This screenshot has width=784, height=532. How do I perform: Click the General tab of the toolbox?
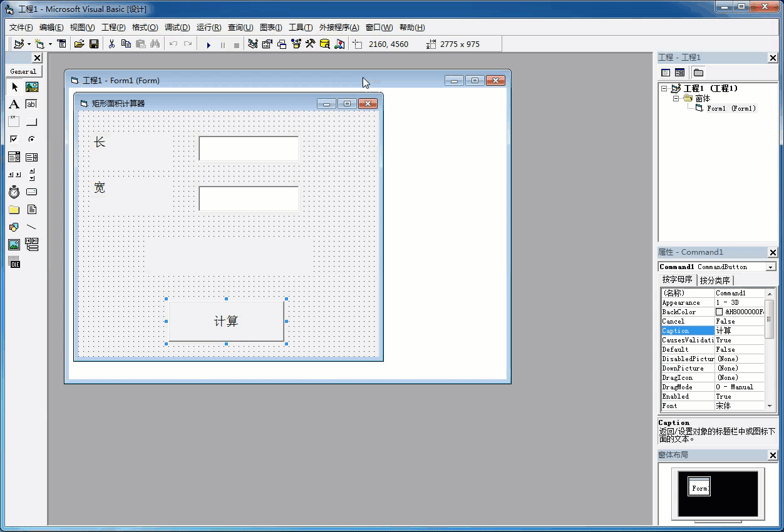pos(23,71)
